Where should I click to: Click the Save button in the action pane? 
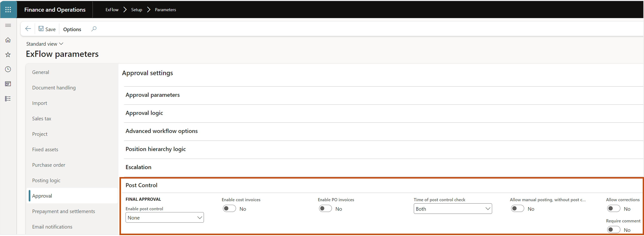tap(47, 29)
